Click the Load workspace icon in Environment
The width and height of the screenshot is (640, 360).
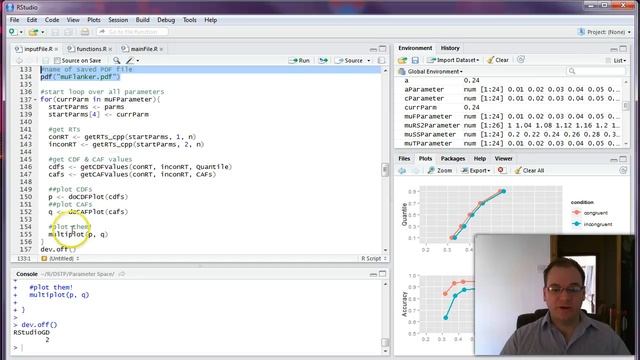click(403, 60)
